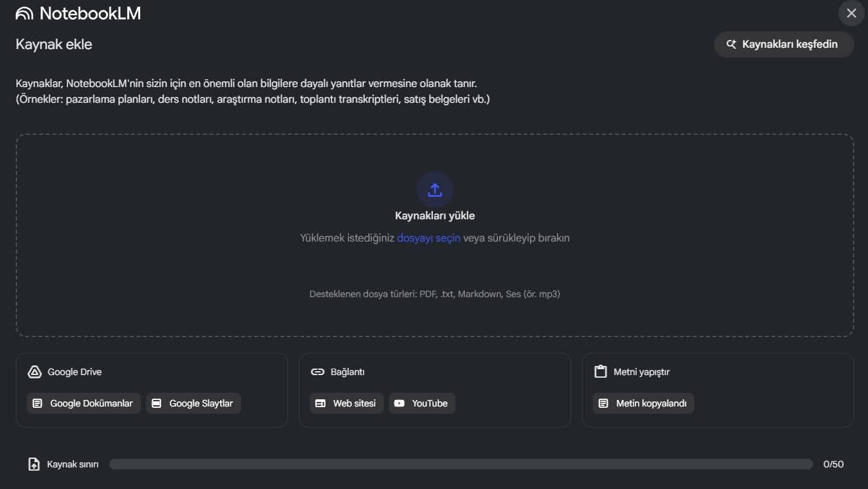Click the upload arrow icon
This screenshot has width=868, height=489.
click(x=435, y=190)
